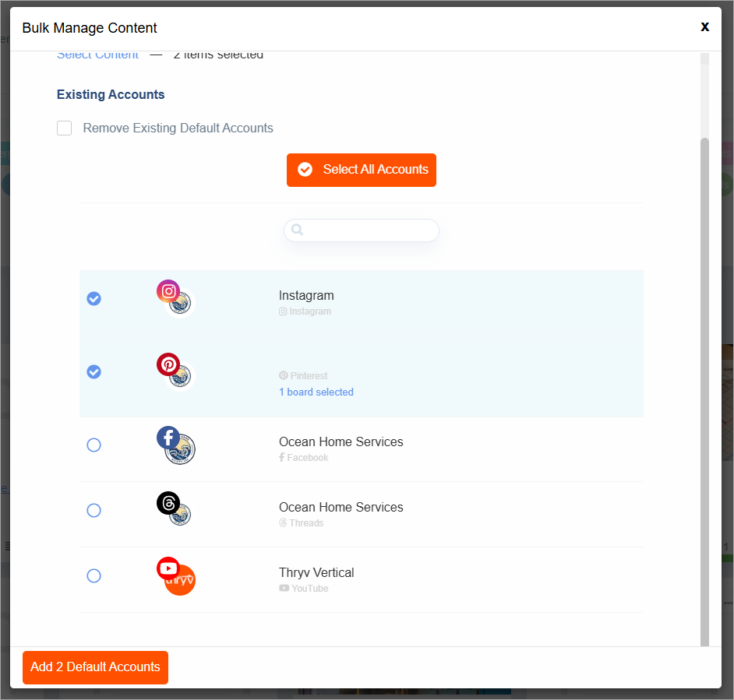This screenshot has width=734, height=700.
Task: Close the Bulk Manage Content dialog
Action: [x=704, y=26]
